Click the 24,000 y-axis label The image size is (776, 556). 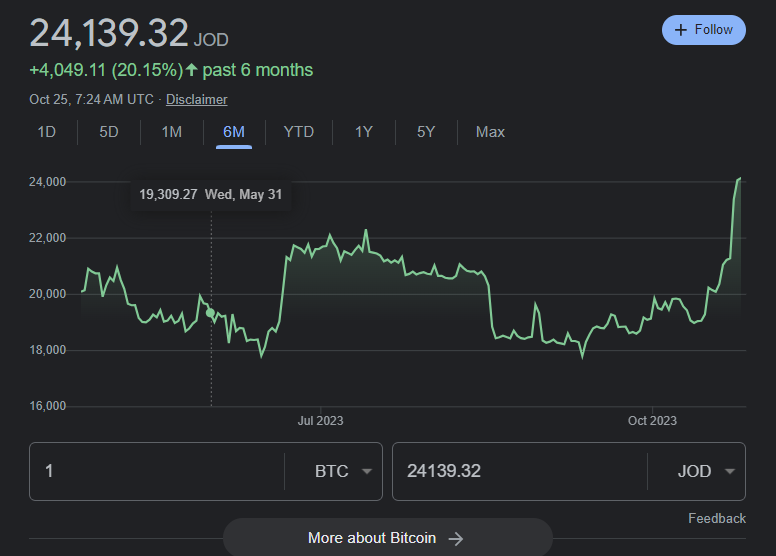[48, 182]
